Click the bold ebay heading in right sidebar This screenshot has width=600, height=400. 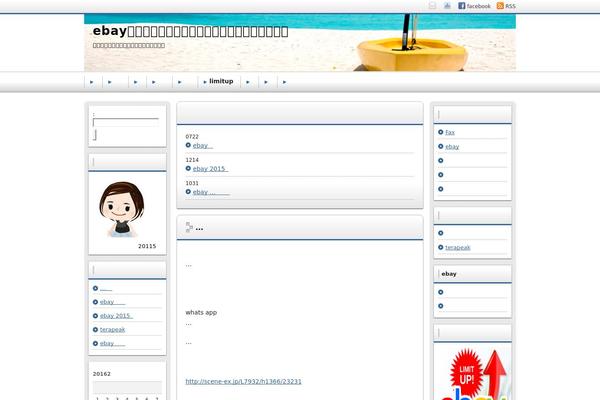(448, 274)
